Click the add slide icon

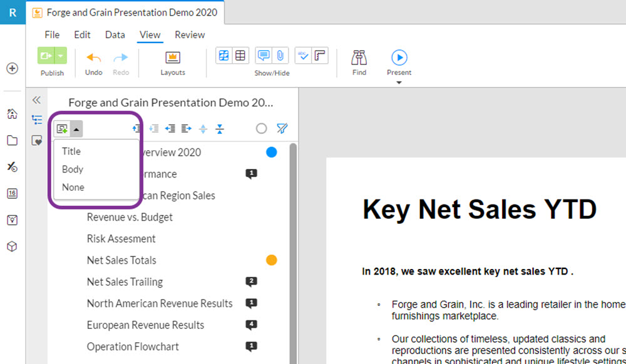click(x=62, y=129)
